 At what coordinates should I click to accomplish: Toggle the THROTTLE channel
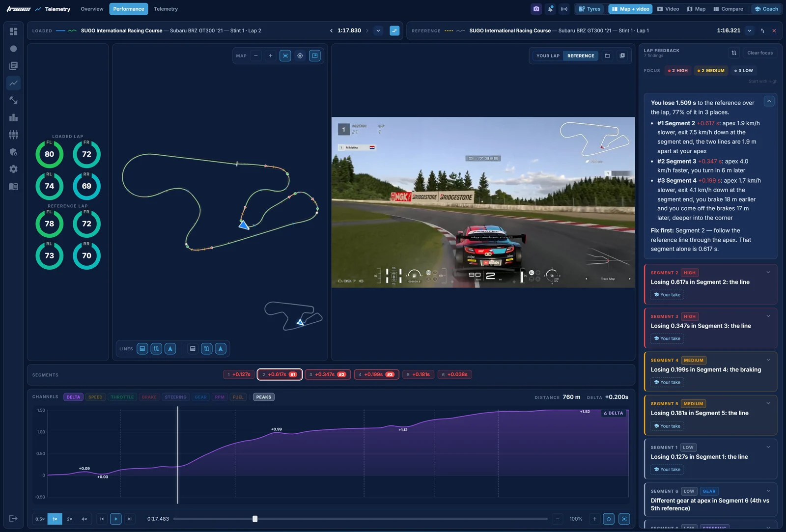122,397
